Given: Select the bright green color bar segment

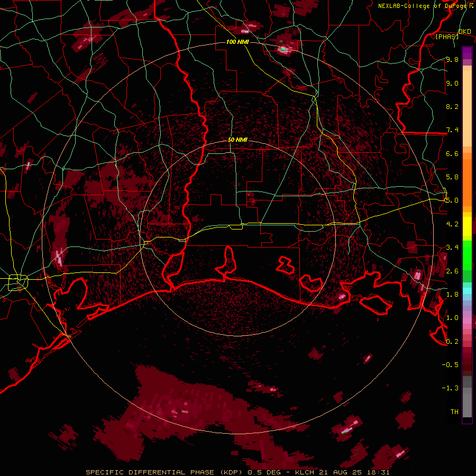Looking at the screenshot, I should pos(467,255).
